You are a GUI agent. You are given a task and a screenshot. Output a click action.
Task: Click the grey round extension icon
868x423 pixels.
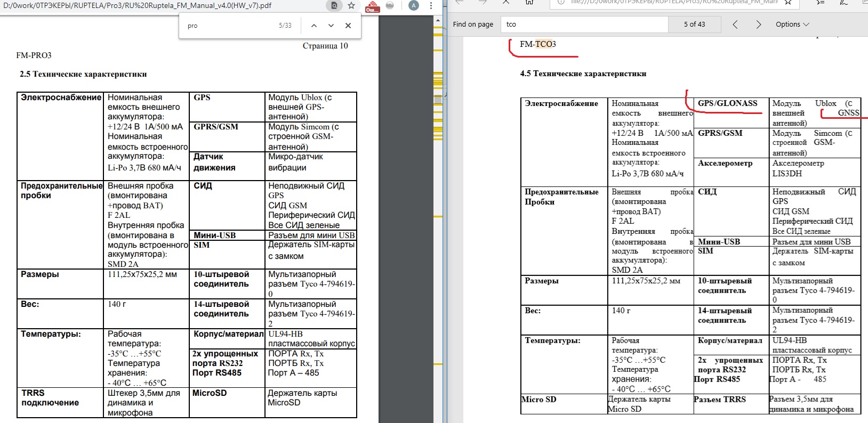click(x=390, y=5)
